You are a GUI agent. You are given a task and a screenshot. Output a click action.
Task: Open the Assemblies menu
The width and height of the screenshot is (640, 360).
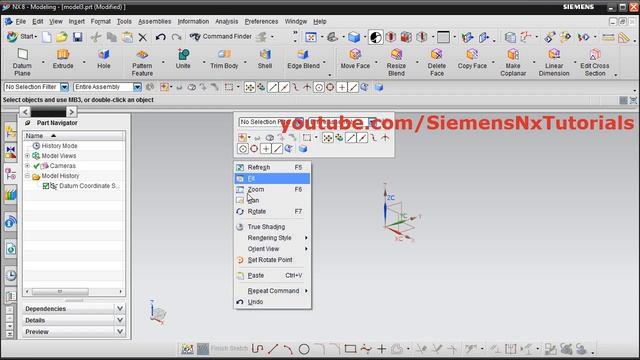click(155, 21)
